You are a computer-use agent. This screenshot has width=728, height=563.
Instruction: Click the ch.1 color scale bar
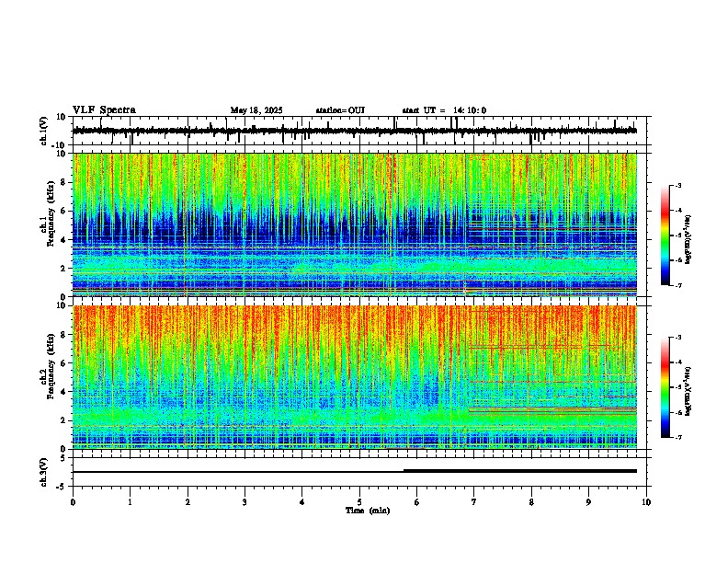point(665,236)
